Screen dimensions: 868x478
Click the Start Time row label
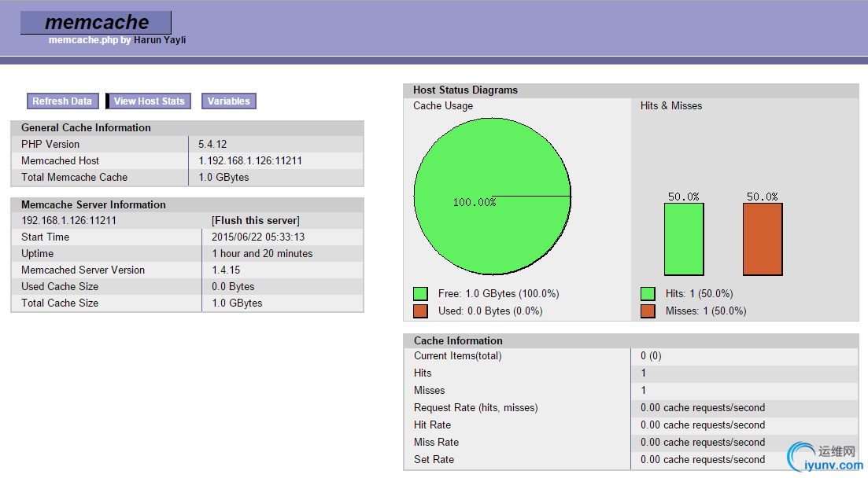pos(46,237)
